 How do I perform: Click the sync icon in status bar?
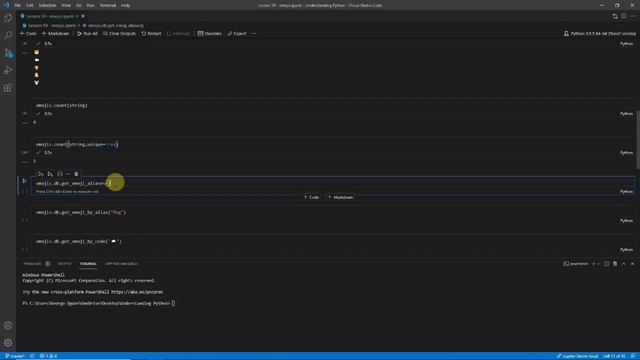pos(32,356)
